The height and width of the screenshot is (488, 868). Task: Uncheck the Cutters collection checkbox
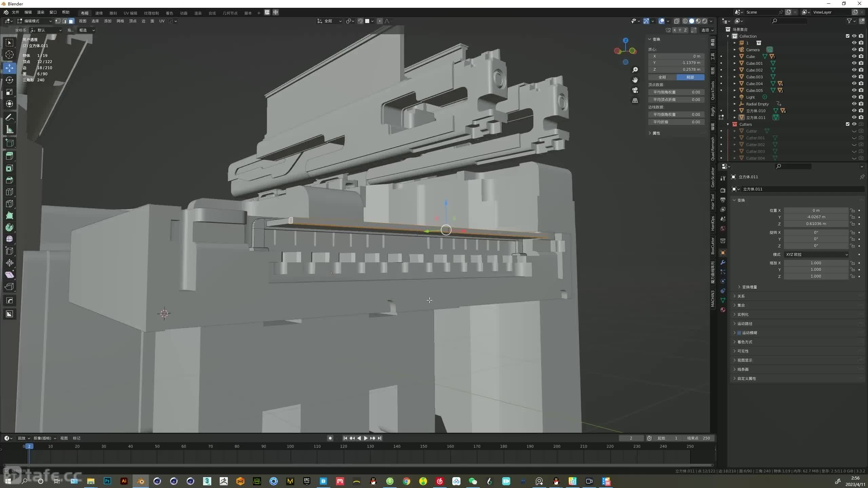[x=848, y=124]
